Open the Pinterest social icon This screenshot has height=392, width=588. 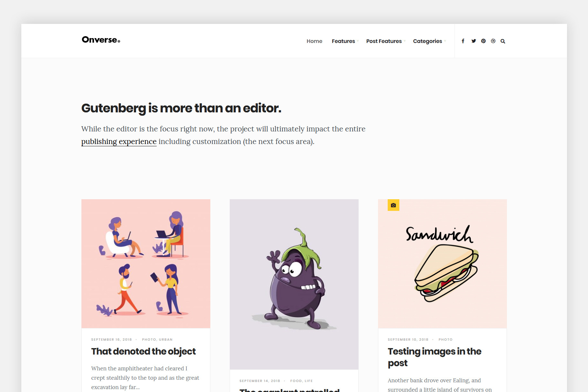tap(483, 41)
